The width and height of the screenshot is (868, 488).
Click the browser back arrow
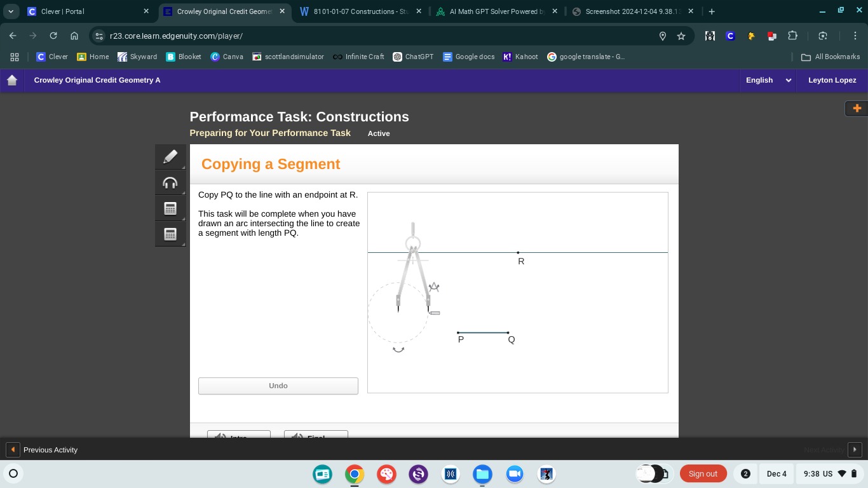[x=13, y=36]
